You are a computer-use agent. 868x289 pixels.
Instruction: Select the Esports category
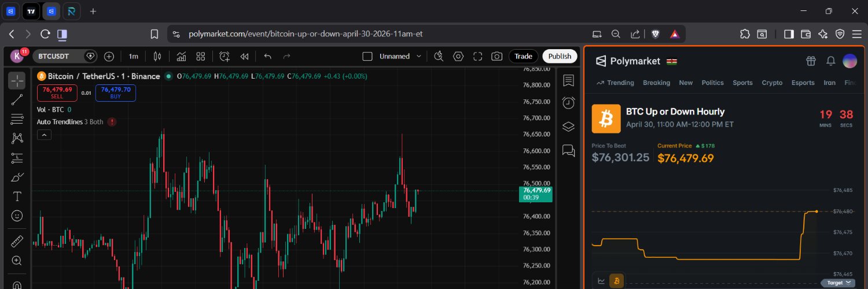pyautogui.click(x=803, y=83)
